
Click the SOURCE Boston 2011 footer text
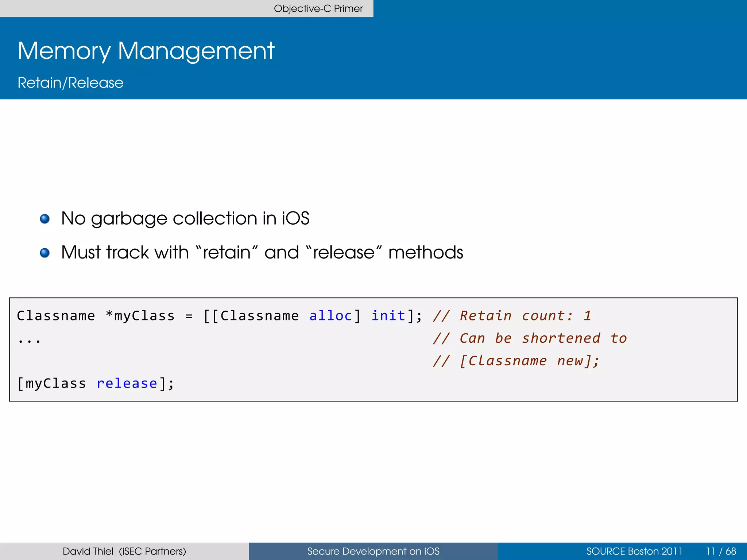click(634, 551)
